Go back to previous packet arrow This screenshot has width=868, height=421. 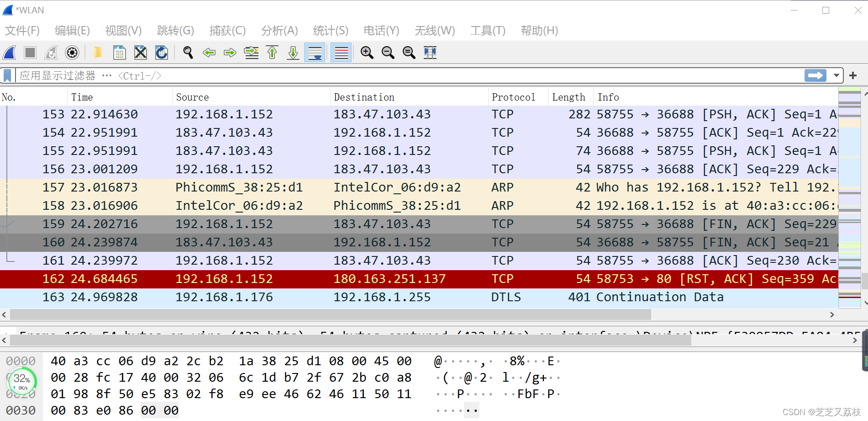tap(209, 53)
